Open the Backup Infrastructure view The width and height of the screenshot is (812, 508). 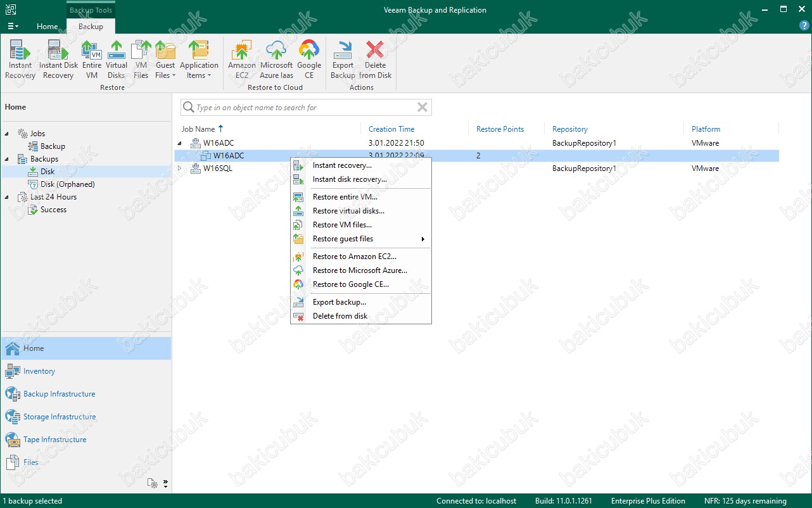pyautogui.click(x=86, y=394)
